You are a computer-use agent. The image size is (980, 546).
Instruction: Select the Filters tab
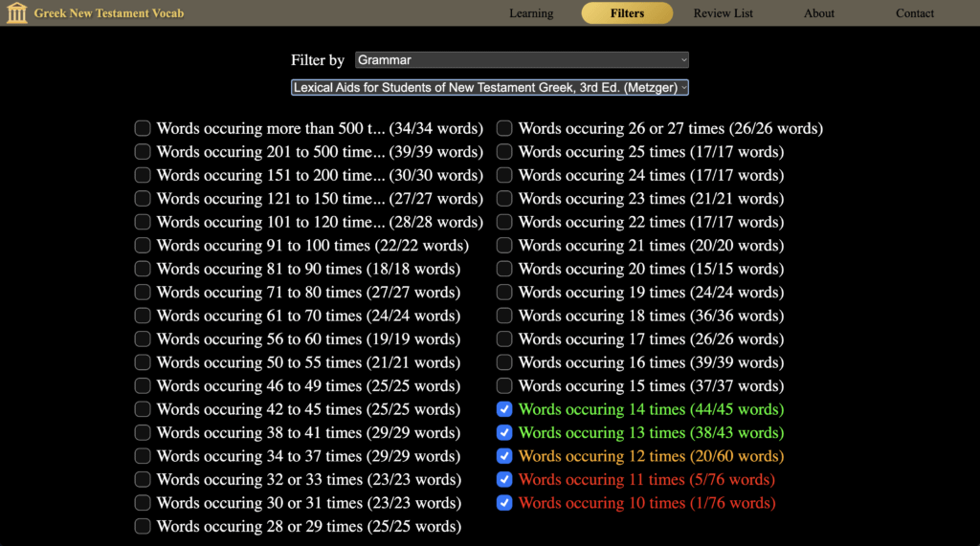click(627, 13)
